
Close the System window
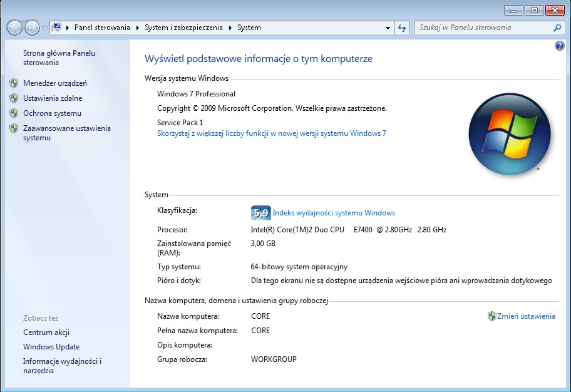click(x=555, y=11)
